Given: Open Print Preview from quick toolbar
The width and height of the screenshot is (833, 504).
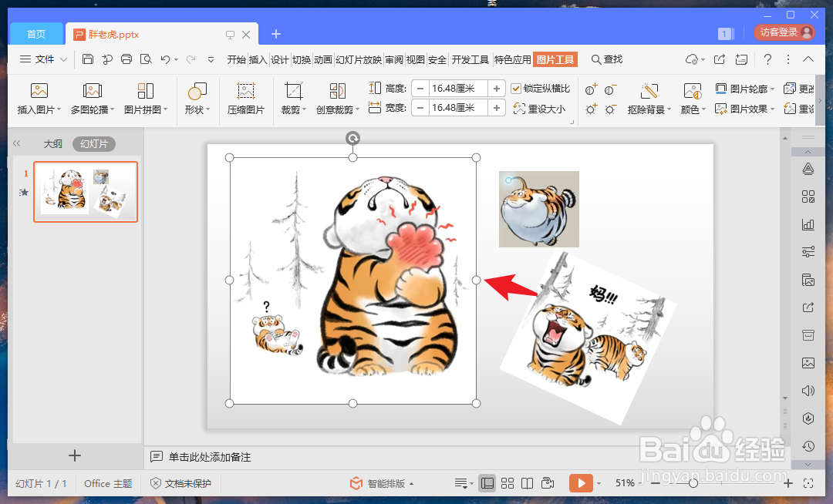Looking at the screenshot, I should (146, 59).
